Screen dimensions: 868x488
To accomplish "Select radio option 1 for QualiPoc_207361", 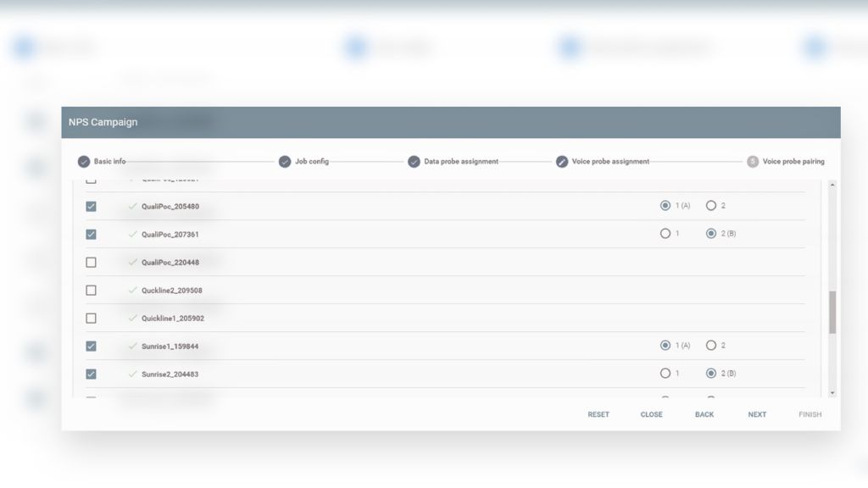I will [665, 234].
